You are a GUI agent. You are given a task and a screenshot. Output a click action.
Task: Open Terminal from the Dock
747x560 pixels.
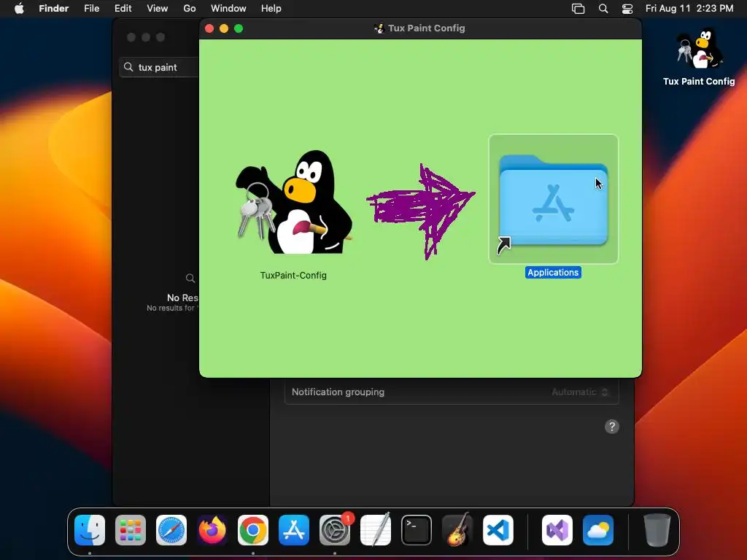(x=417, y=530)
